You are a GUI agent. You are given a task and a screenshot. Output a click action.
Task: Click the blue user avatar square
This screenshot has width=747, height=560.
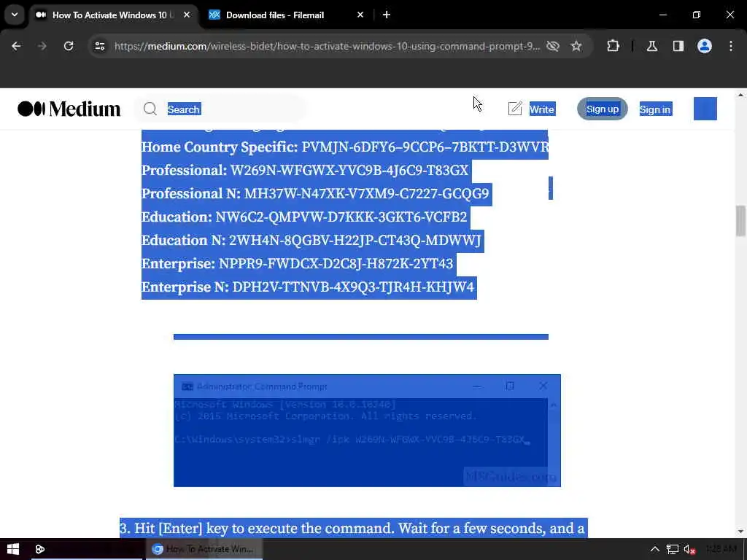(705, 109)
